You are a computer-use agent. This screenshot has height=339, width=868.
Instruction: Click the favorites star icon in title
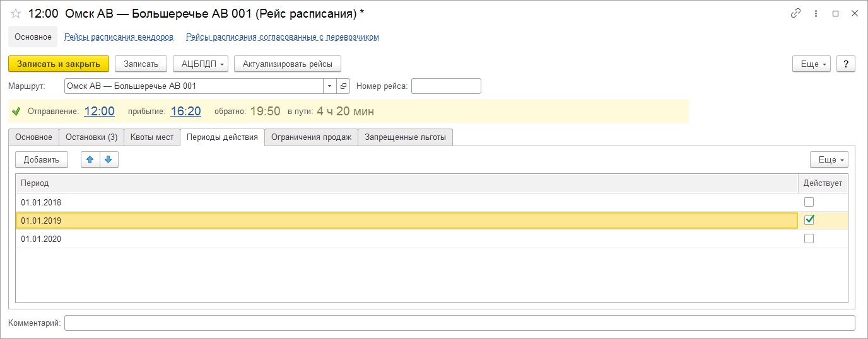click(x=16, y=13)
